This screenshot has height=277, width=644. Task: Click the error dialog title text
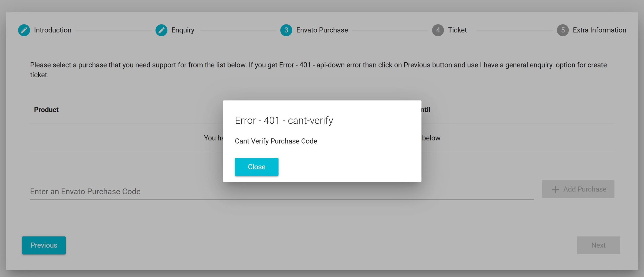click(284, 121)
